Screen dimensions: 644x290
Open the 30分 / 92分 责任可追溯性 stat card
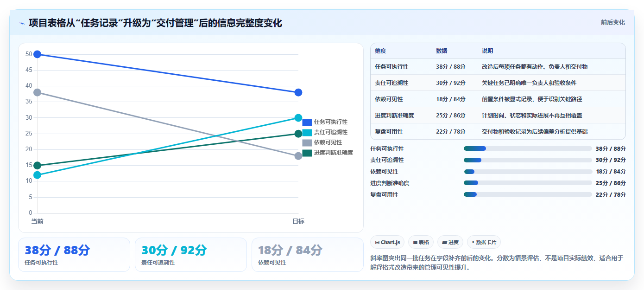click(x=191, y=255)
